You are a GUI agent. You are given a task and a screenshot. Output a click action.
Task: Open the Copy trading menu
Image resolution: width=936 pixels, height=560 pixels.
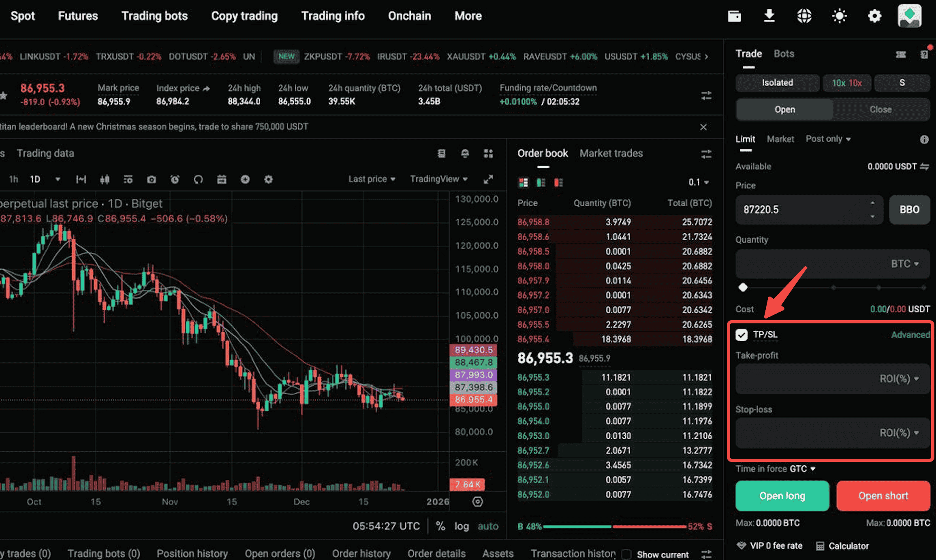point(244,16)
